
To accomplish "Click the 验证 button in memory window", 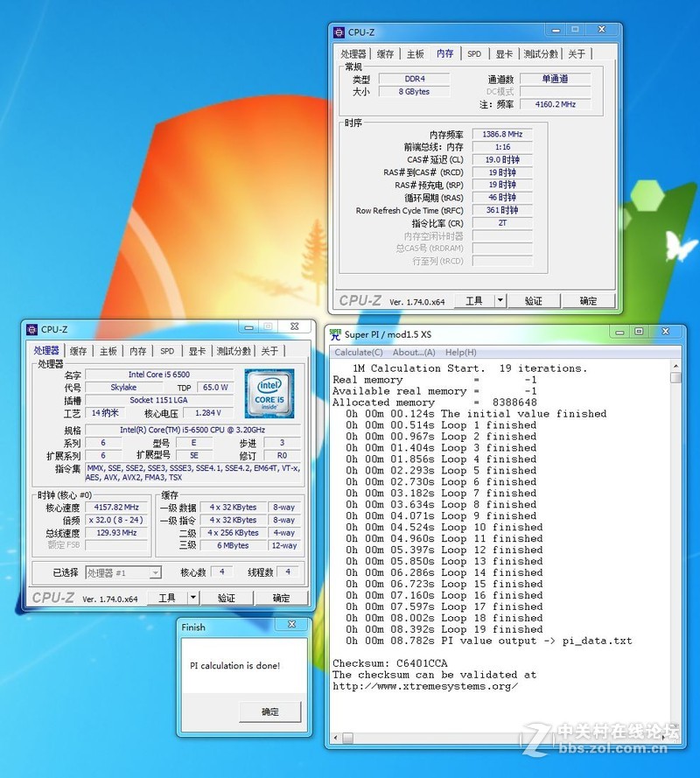I will click(x=533, y=300).
